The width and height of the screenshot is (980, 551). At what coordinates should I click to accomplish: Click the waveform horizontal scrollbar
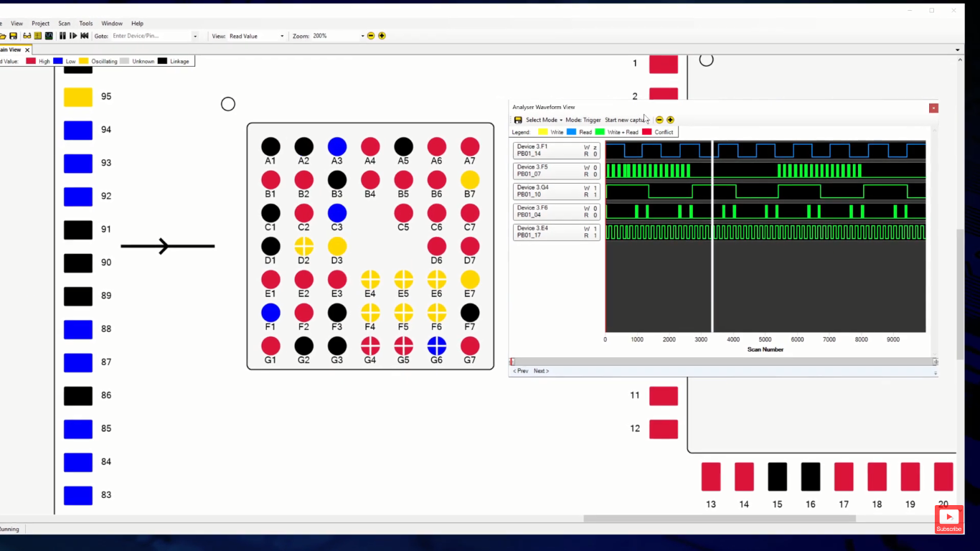pyautogui.click(x=723, y=362)
